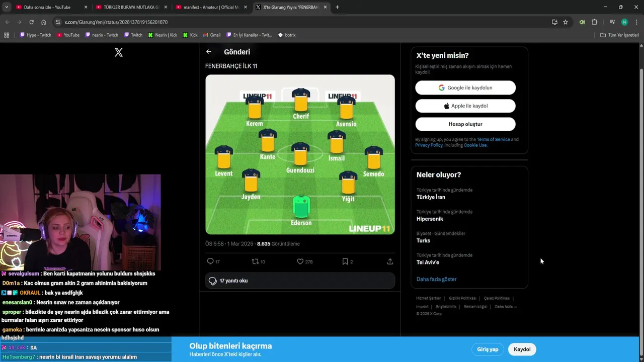Switch to manifest - Amateur tab
Image resolution: width=644 pixels, height=362 pixels.
[211, 7]
